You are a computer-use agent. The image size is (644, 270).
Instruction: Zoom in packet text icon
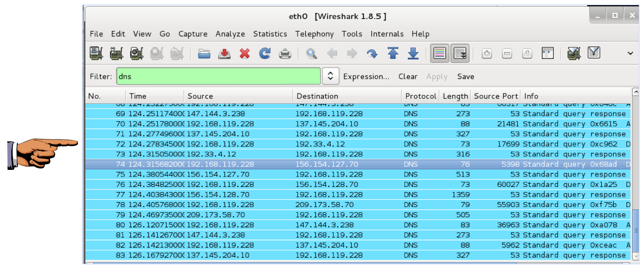tap(487, 53)
